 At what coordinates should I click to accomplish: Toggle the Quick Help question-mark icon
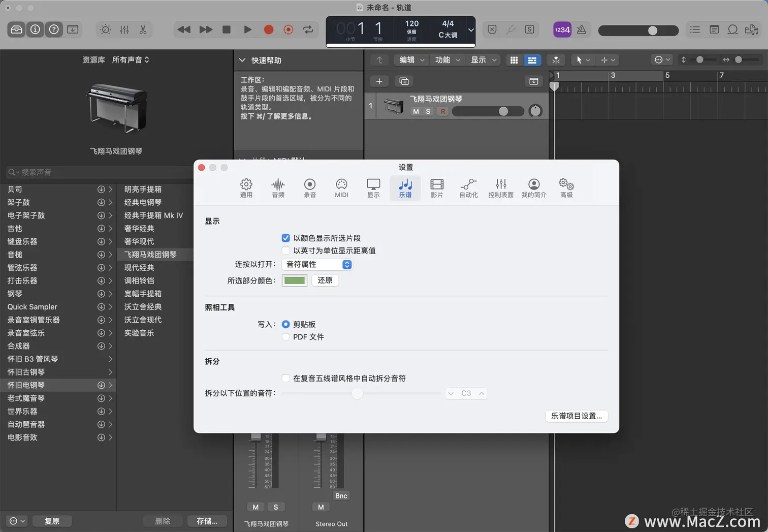pyautogui.click(x=54, y=29)
